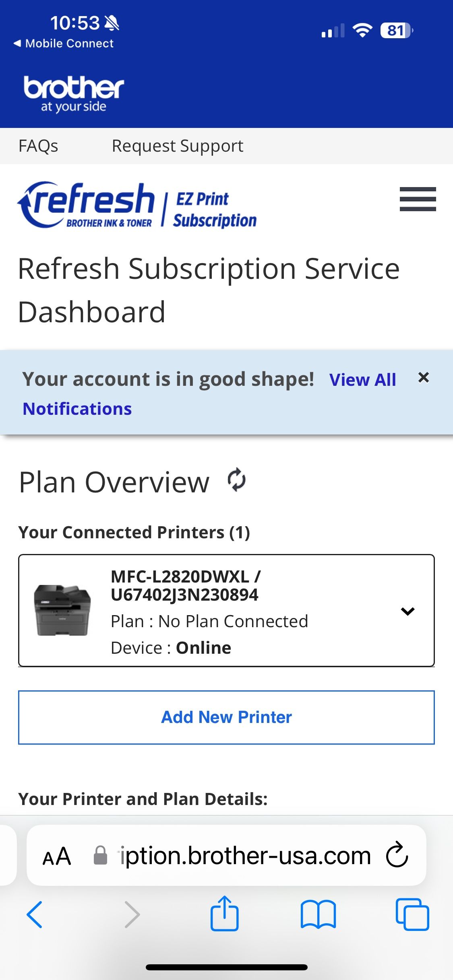
Task: Tap the Safari share icon
Action: pos(225,914)
